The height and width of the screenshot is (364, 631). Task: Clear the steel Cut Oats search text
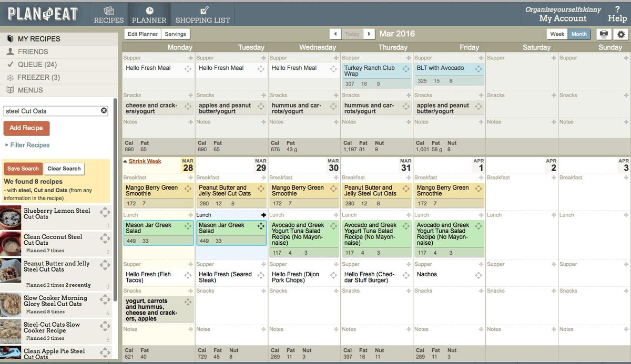(x=104, y=111)
